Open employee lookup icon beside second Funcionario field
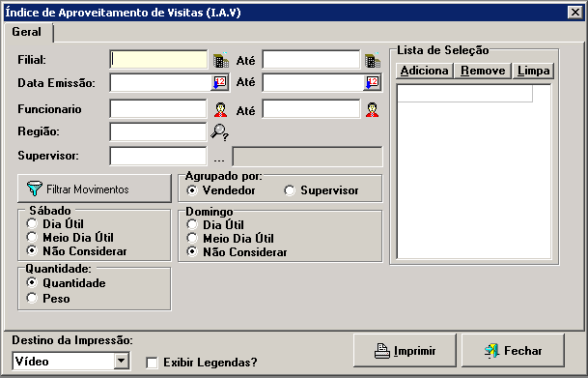 click(372, 109)
